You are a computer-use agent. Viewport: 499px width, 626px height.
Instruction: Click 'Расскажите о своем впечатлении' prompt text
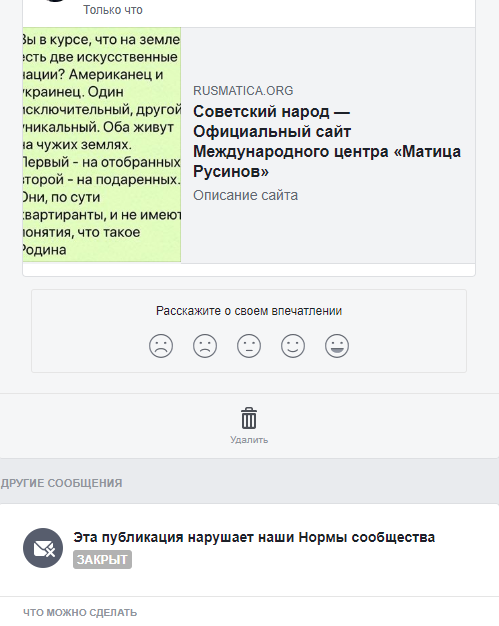249,311
